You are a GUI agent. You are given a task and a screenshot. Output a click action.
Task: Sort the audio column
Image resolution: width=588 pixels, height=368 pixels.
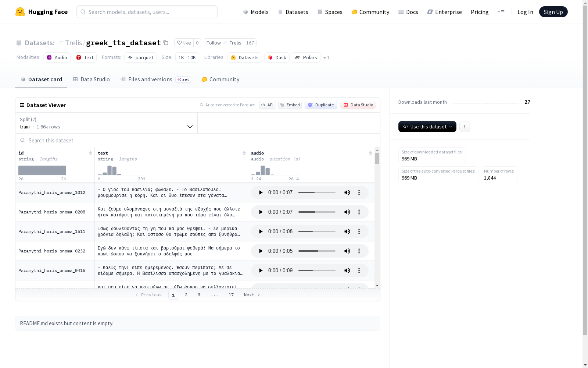pos(370,153)
